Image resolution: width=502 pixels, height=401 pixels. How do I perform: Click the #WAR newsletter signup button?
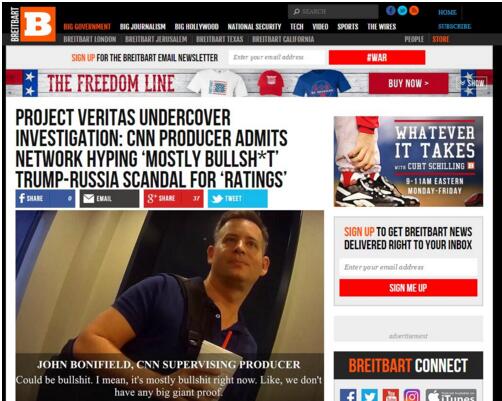[377, 58]
